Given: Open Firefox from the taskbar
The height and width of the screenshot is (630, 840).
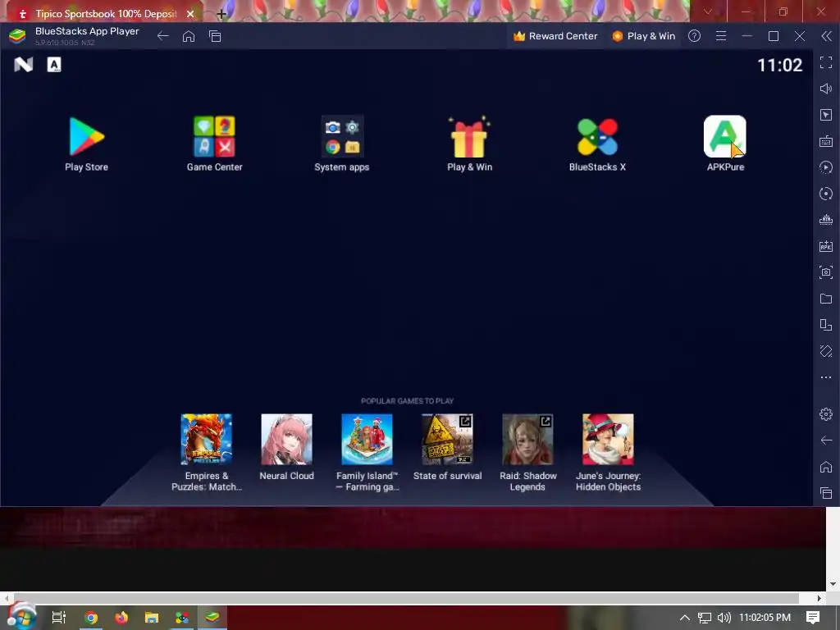Looking at the screenshot, I should click(x=121, y=618).
